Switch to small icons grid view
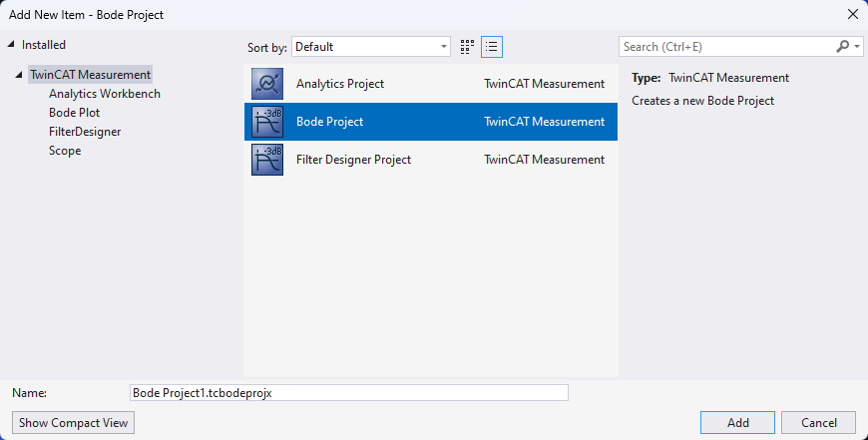 coord(467,47)
